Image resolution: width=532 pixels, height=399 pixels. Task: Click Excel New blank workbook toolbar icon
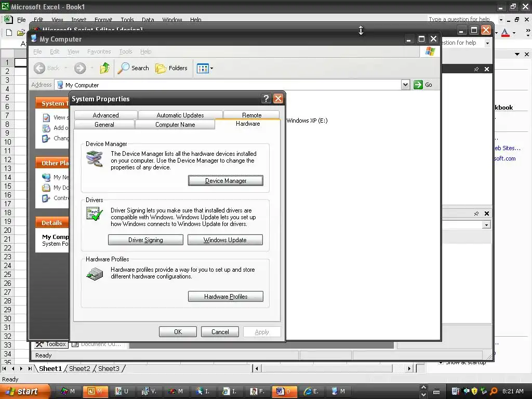click(9, 33)
